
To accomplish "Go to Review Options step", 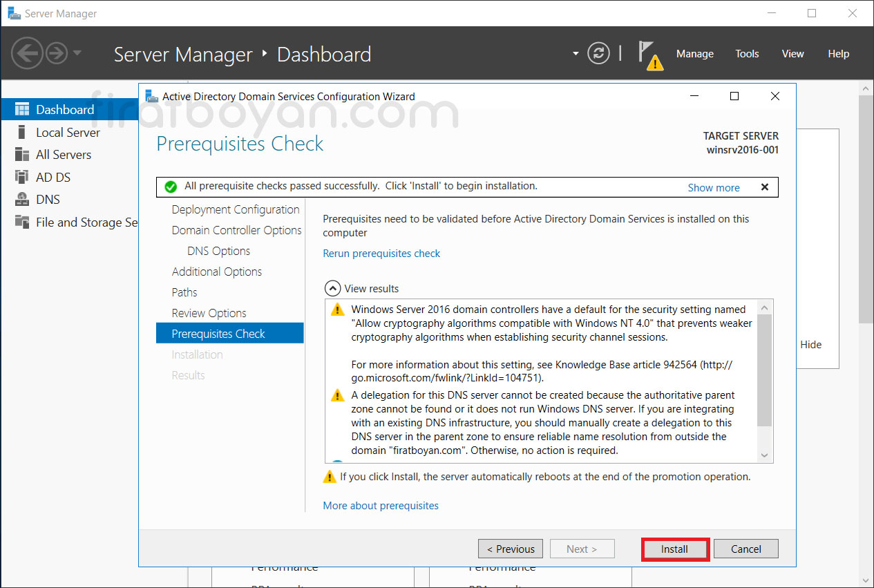I will [x=209, y=313].
